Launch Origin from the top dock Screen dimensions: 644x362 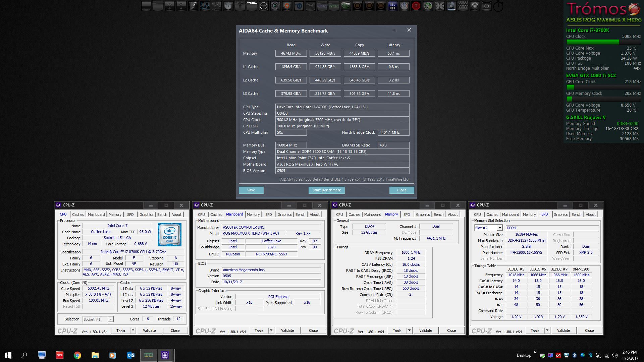click(287, 6)
